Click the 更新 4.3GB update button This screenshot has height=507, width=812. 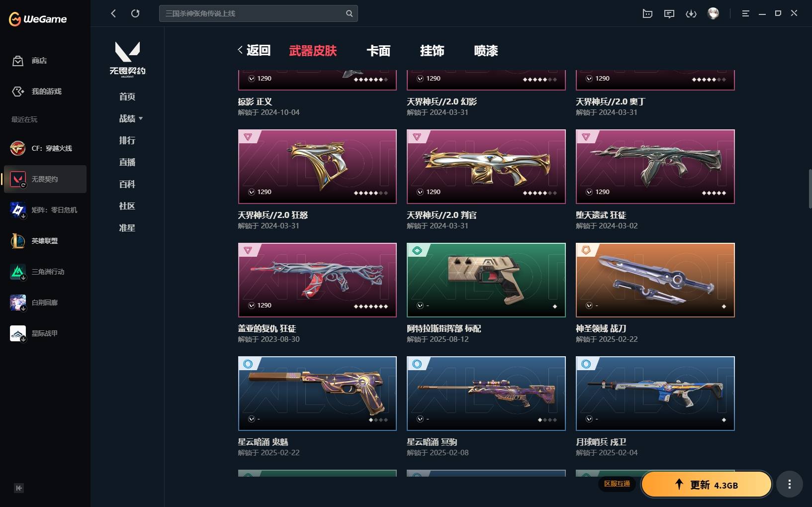coord(706,484)
